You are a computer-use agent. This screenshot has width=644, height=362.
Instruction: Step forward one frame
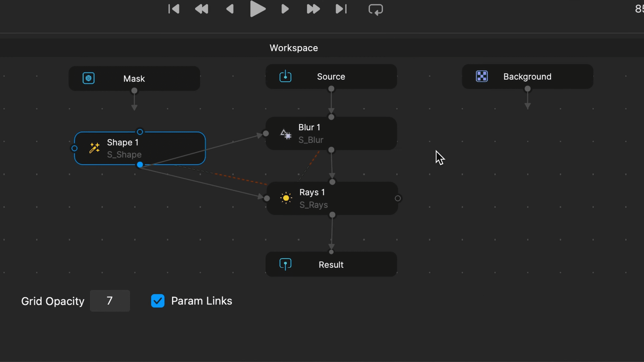285,9
